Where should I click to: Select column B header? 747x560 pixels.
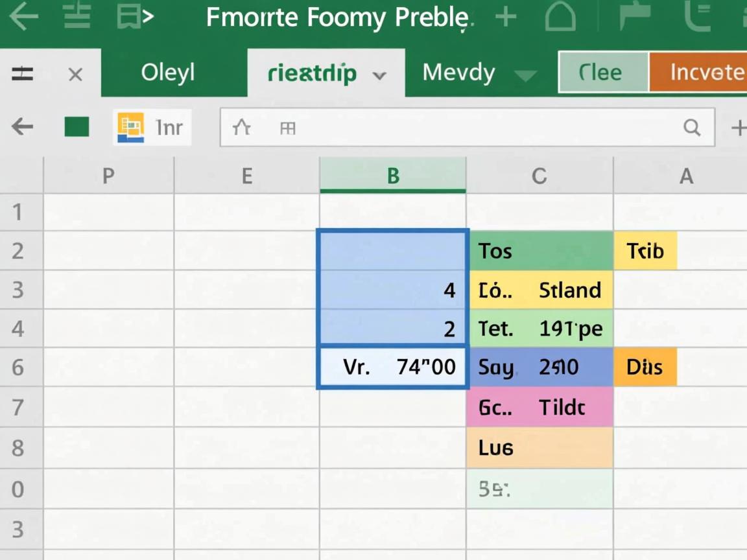[x=393, y=176]
